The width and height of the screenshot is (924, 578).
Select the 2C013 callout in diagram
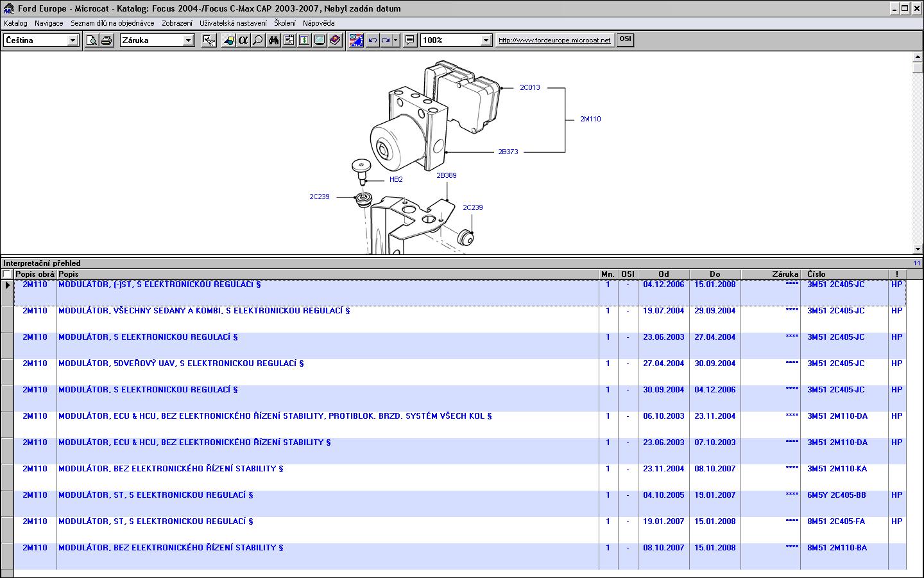pyautogui.click(x=529, y=88)
